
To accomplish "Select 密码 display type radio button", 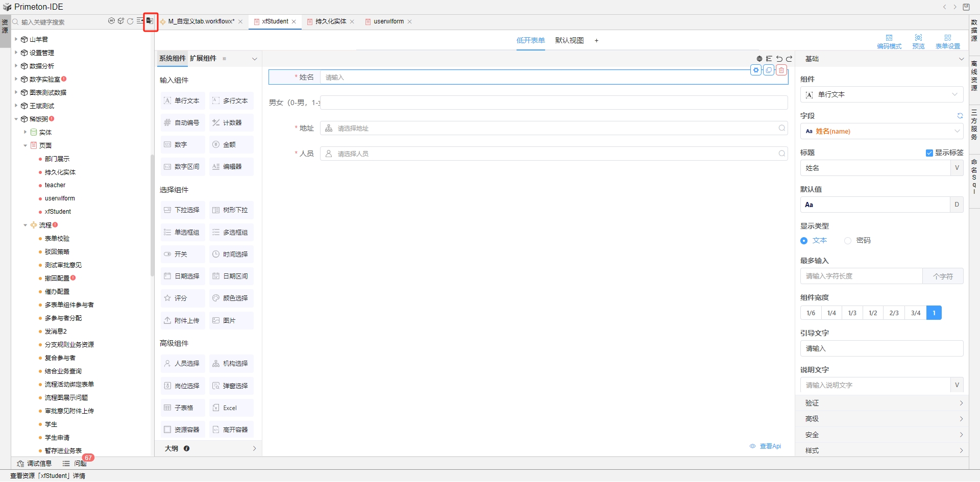I will (x=848, y=240).
